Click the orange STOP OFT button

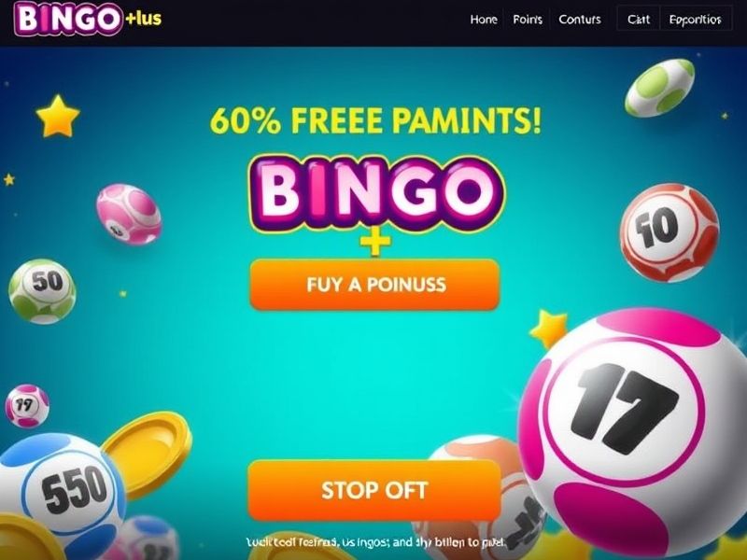tap(374, 490)
